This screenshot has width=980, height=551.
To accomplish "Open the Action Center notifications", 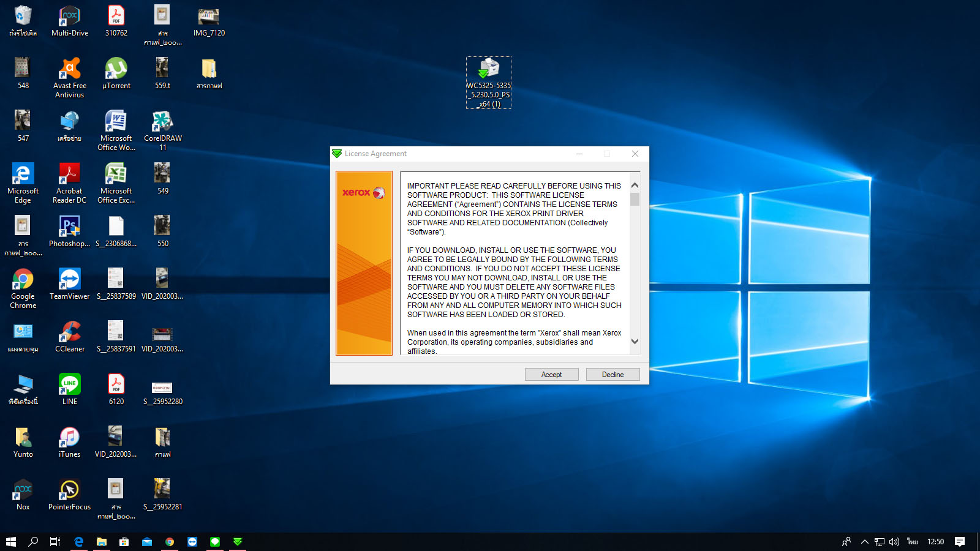I will 960,542.
